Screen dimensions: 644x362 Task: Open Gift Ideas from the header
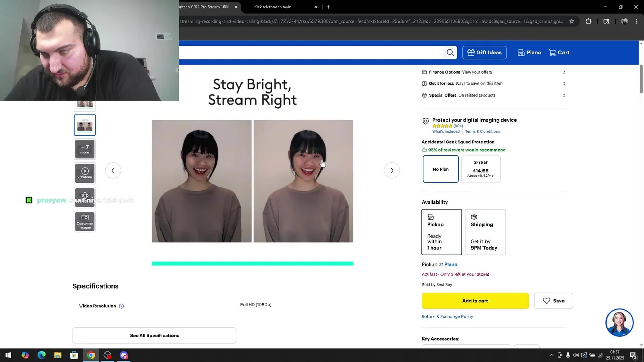484,52
